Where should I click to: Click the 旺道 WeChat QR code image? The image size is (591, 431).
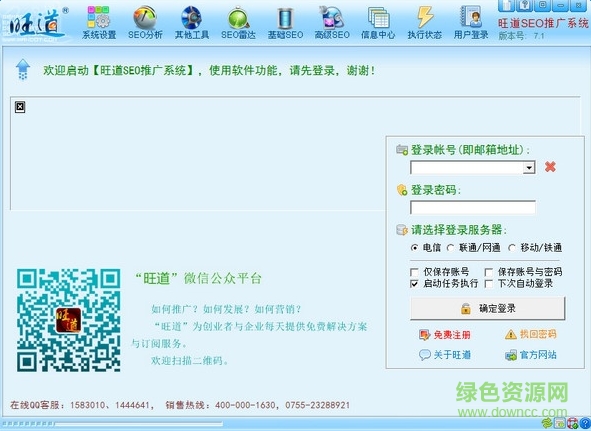(69, 320)
